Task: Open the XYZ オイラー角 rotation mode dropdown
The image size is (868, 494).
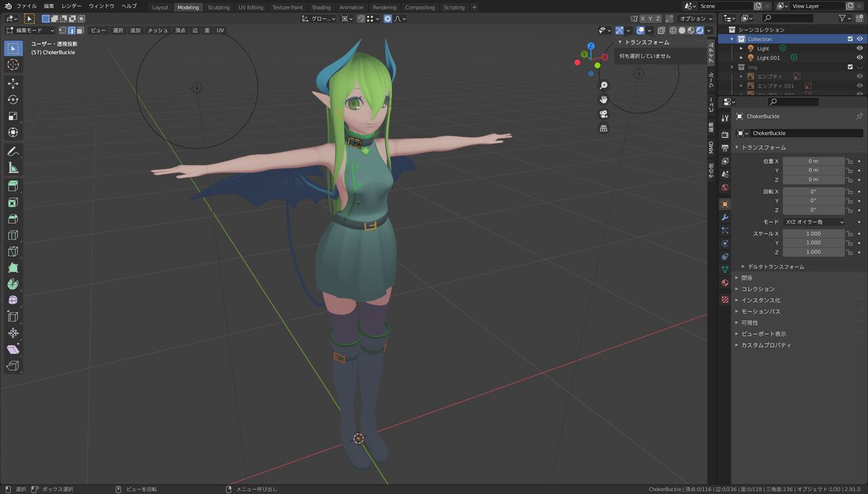Action: tap(814, 222)
